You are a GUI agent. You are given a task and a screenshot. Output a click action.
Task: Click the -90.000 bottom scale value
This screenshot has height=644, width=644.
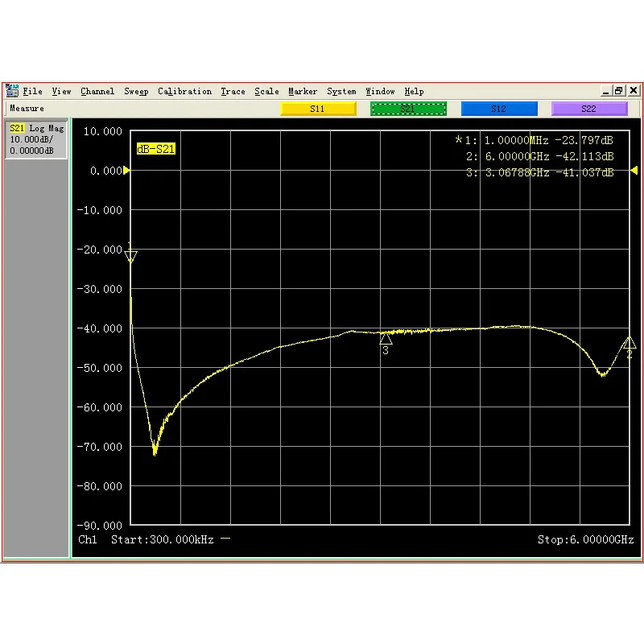(x=100, y=526)
